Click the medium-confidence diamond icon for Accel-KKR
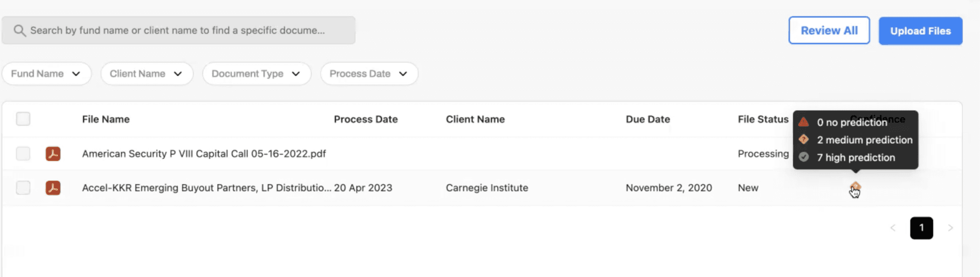 pos(855,187)
